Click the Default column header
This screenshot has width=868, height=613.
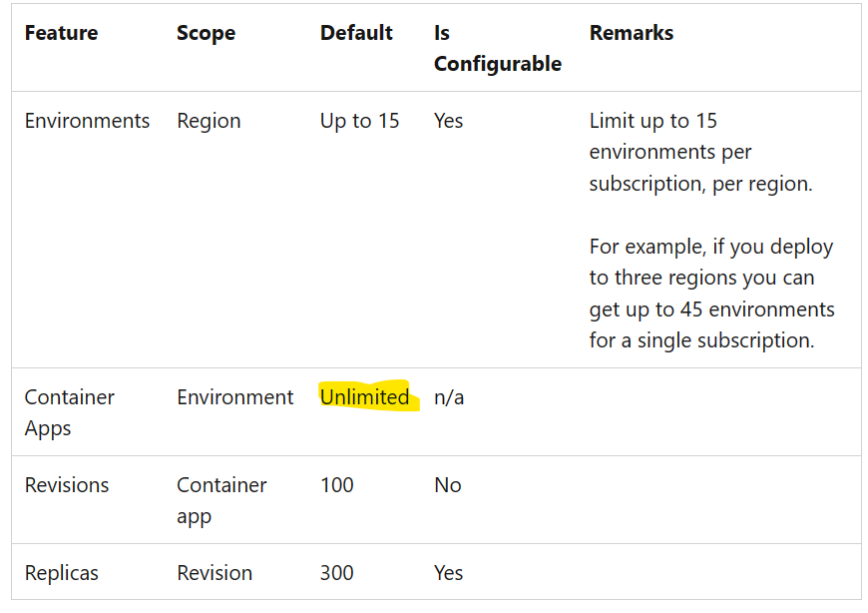[x=356, y=33]
